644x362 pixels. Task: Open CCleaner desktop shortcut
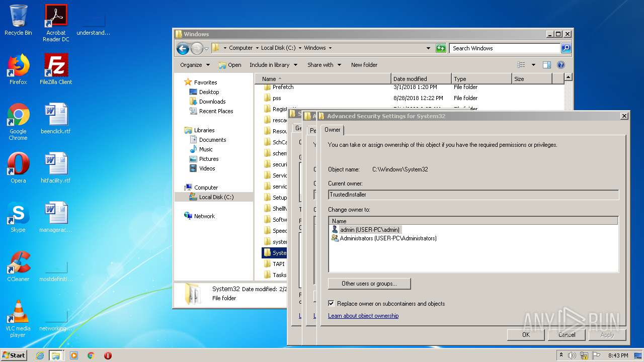(x=18, y=266)
